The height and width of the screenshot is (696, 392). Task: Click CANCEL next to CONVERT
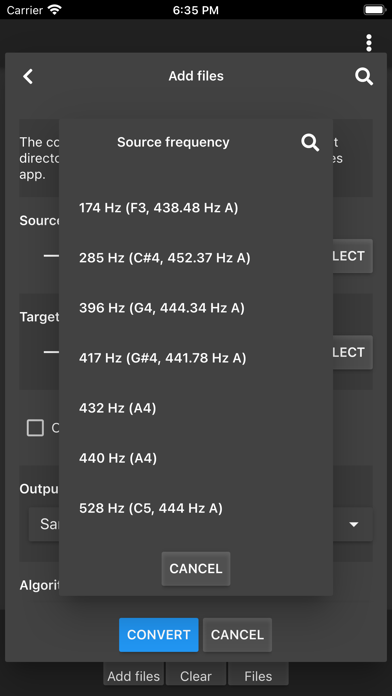click(237, 635)
